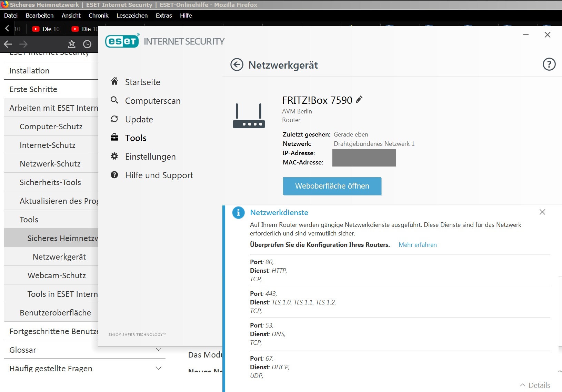Click the Firefox forward arrow button
Viewport: 562px width, 392px height.
tap(23, 44)
